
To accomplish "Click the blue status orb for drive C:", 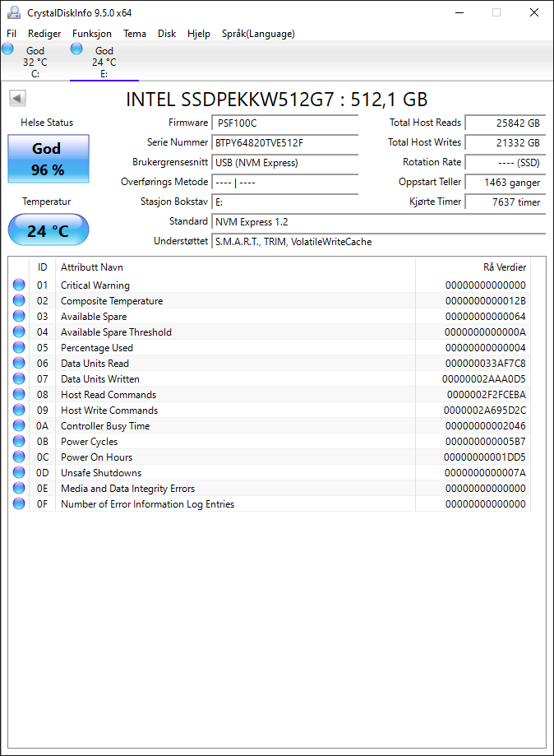I will [x=7, y=49].
